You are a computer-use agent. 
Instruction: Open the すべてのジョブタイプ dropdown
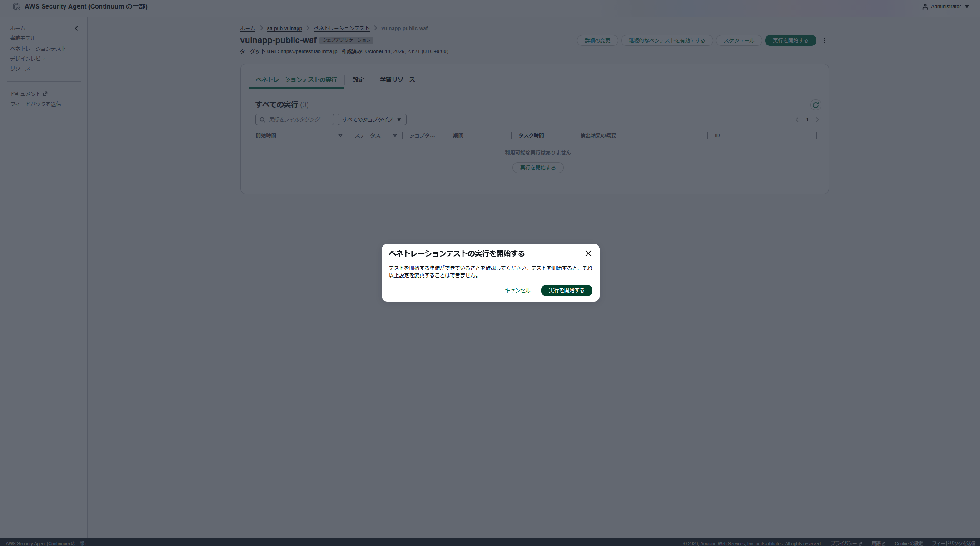pos(372,119)
